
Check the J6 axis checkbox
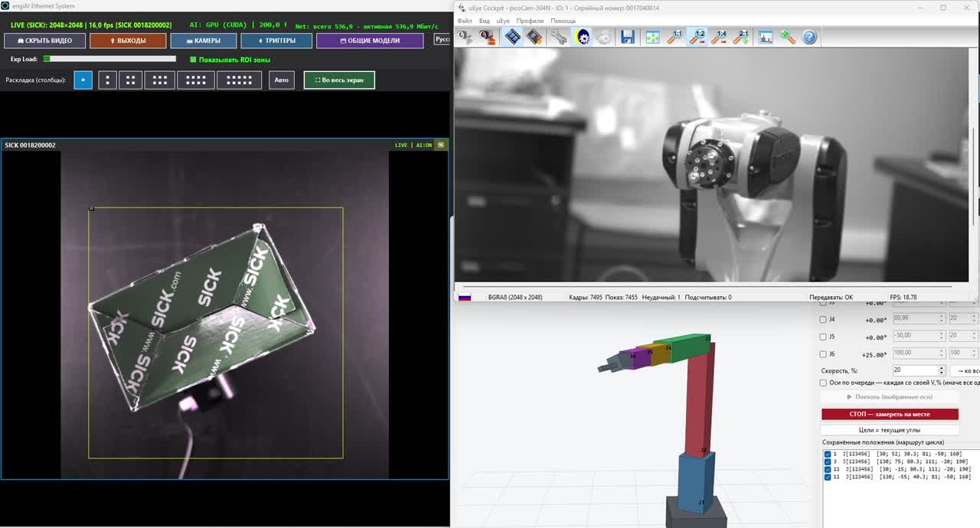823,354
